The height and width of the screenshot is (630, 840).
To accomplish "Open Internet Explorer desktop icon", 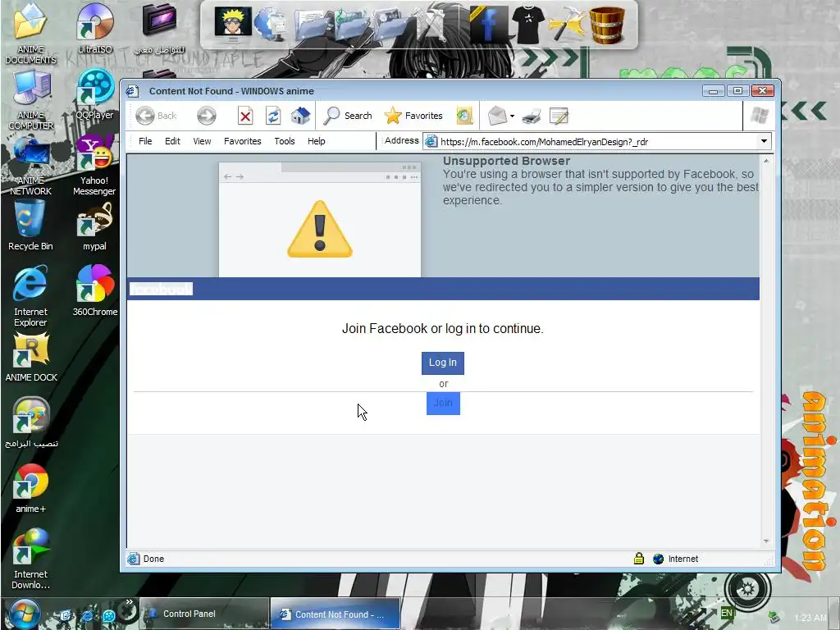I will click(x=30, y=295).
